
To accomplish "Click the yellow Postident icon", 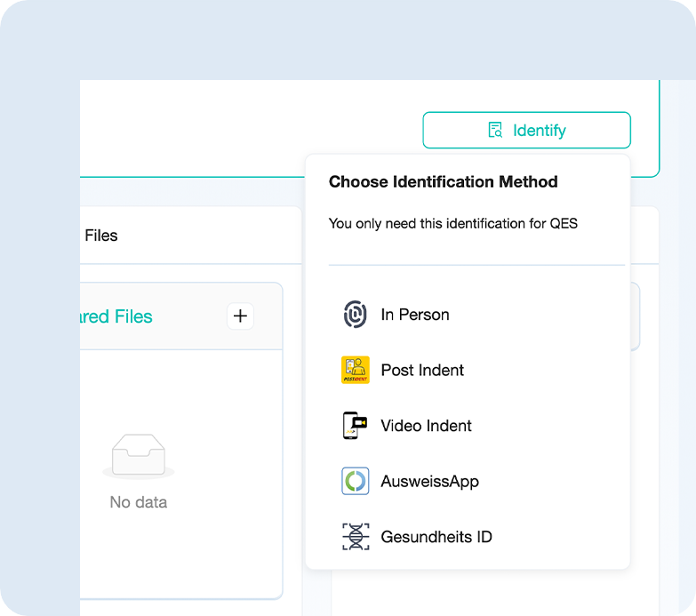I will 355,370.
